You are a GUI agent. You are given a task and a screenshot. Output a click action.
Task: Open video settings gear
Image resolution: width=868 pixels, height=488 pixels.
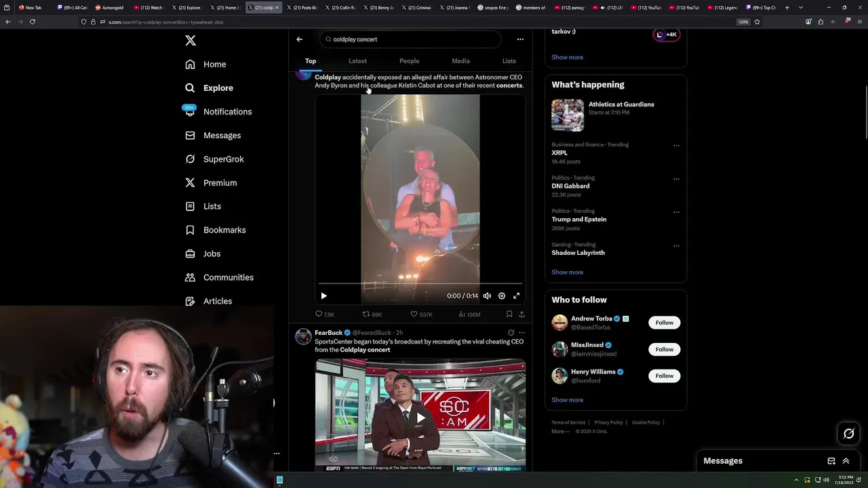pos(502,296)
